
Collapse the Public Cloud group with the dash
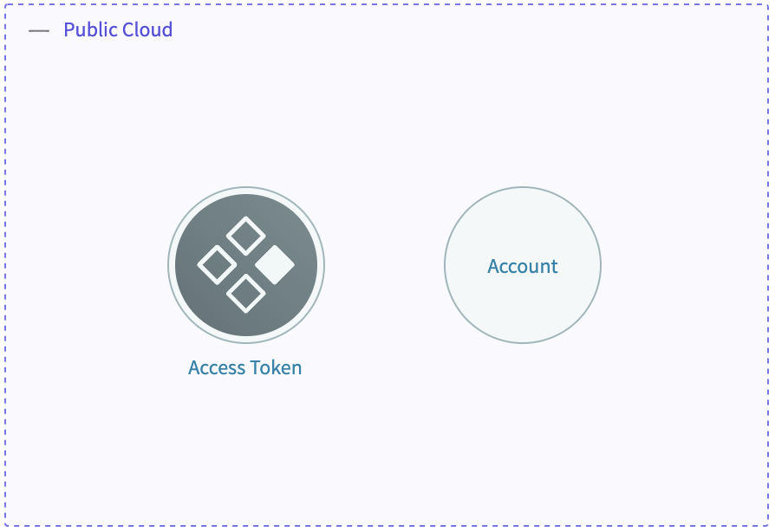point(39,30)
